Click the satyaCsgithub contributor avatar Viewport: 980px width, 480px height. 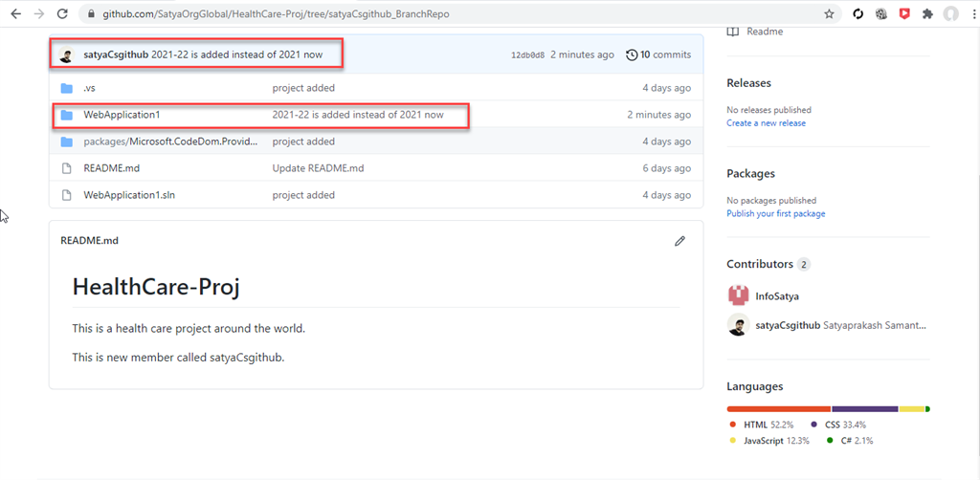coord(738,324)
